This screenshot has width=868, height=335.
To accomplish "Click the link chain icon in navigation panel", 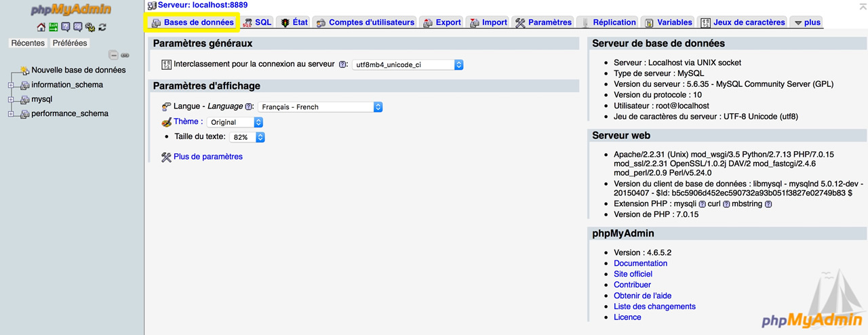I will tap(125, 55).
